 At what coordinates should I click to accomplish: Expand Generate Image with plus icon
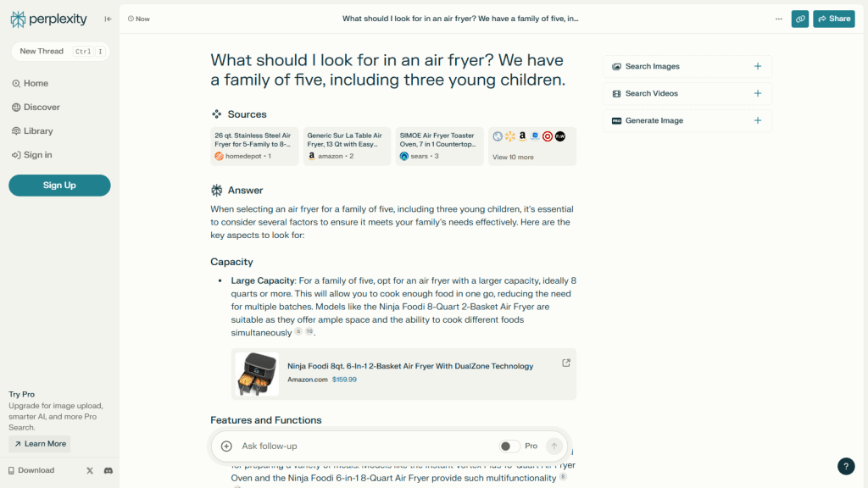tap(757, 120)
